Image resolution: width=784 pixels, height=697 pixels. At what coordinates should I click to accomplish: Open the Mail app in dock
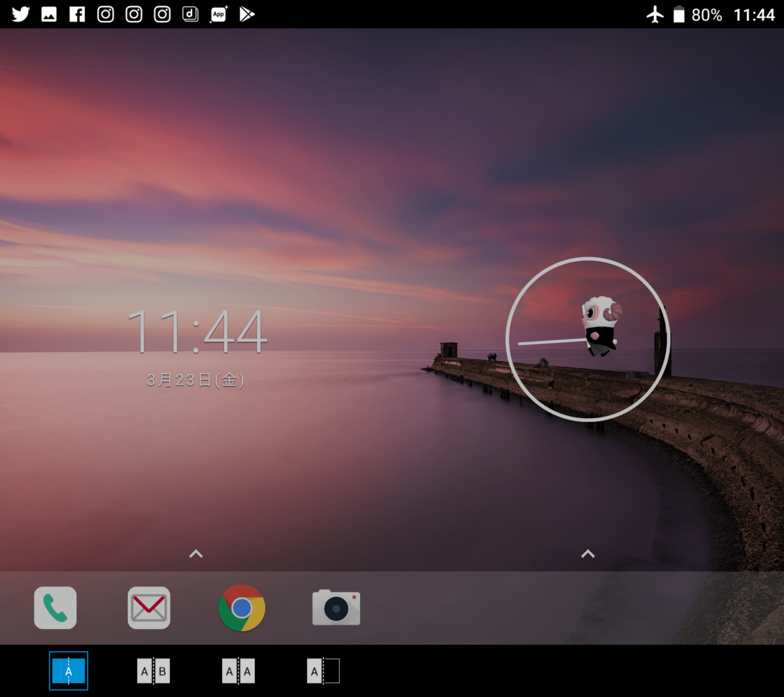[x=149, y=608]
